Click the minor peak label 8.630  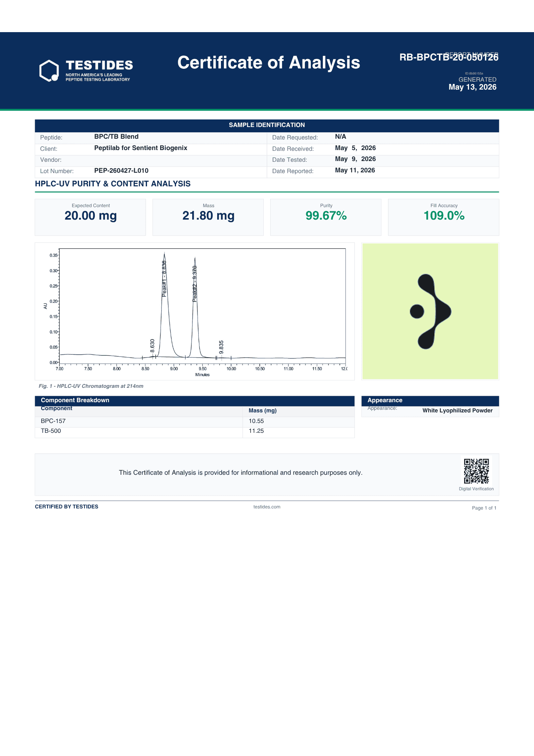153,346
